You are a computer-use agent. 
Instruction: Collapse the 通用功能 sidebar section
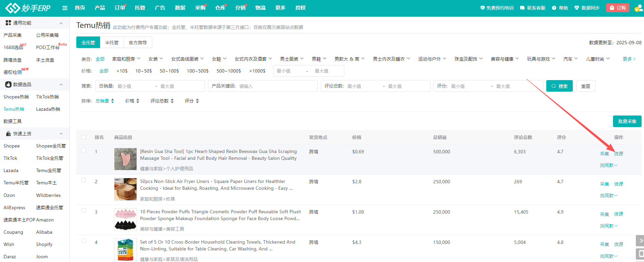pyautogui.click(x=61, y=23)
